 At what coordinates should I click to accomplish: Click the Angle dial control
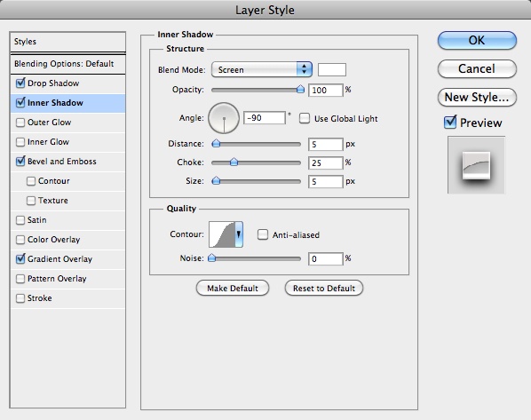pos(224,118)
